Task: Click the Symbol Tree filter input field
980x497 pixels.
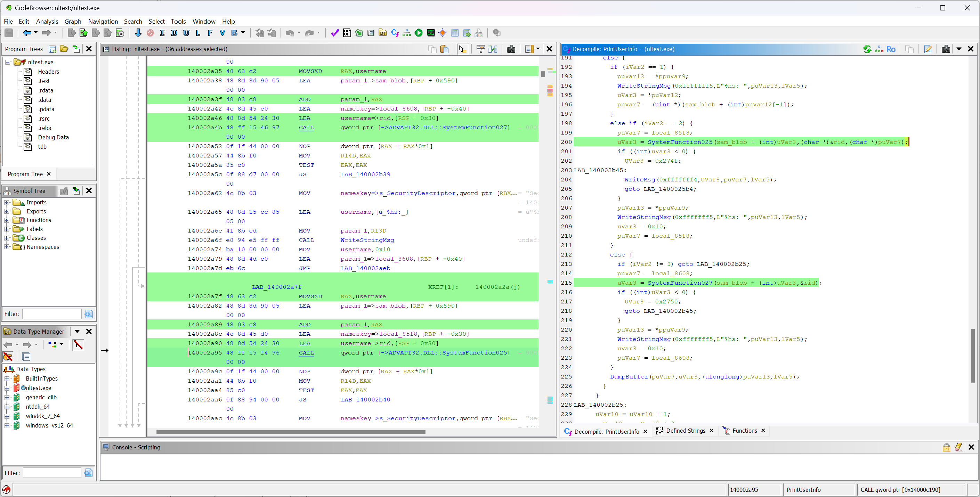Action: 52,314
